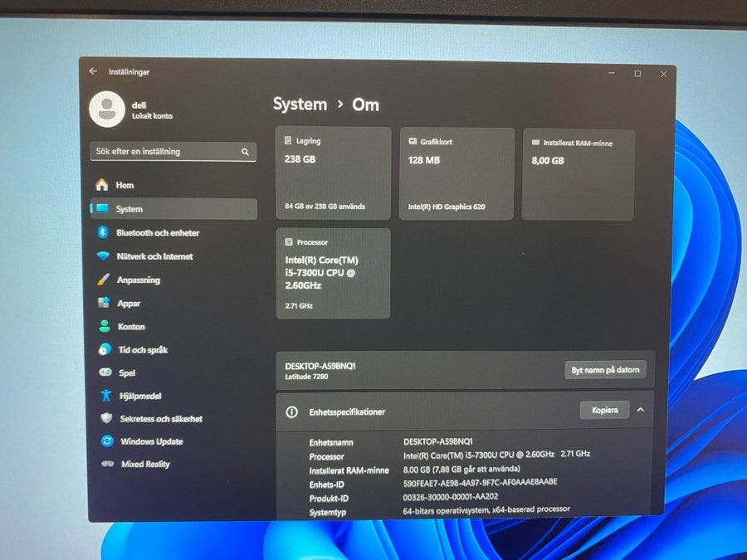
Task: Click the Enhetsspecifikationer heading
Action: pyautogui.click(x=347, y=411)
